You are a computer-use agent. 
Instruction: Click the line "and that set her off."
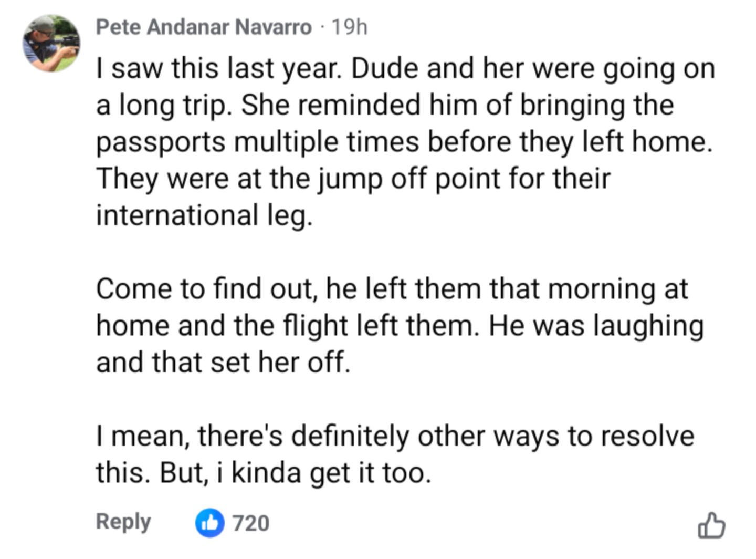[223, 363]
